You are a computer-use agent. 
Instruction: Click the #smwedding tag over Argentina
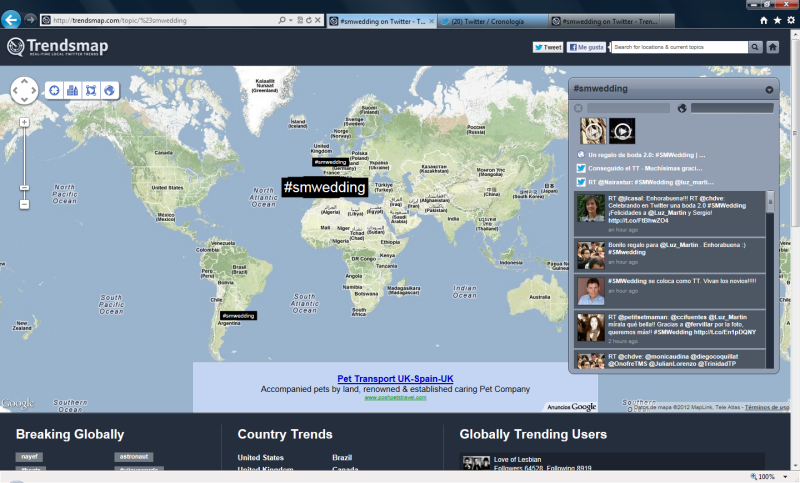238,316
